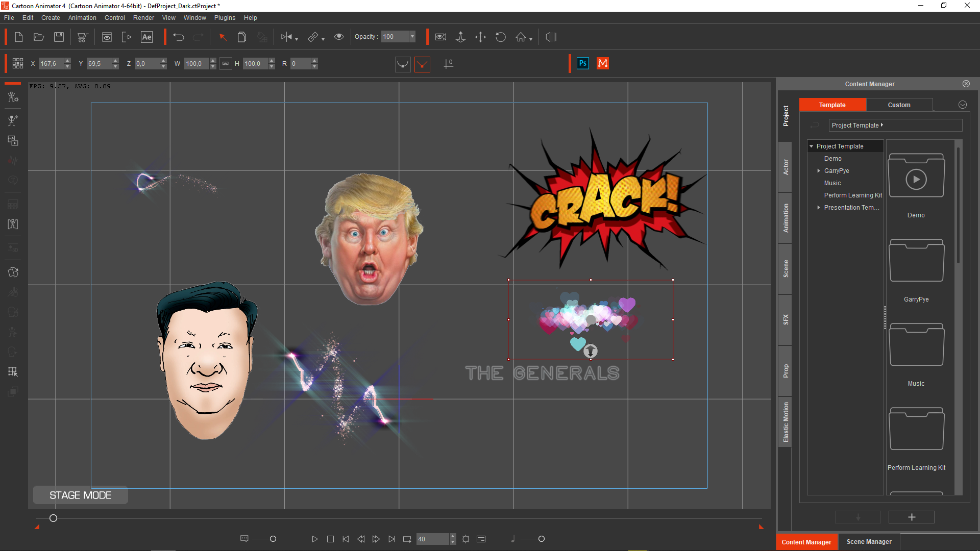Undo the last action
Screen dimensions: 980x551
(x=178, y=37)
